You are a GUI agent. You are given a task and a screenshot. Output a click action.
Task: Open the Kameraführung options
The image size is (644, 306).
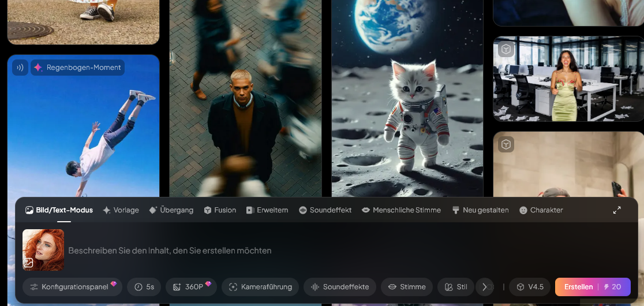coord(260,287)
